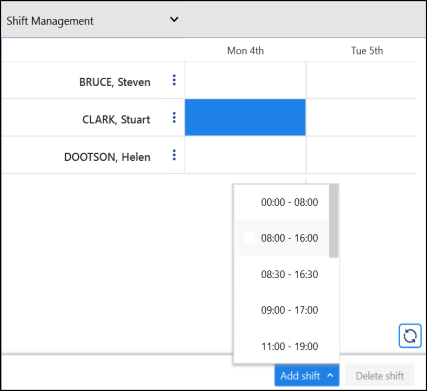Click the Delete shift button
The height and width of the screenshot is (391, 427).
pyautogui.click(x=380, y=376)
